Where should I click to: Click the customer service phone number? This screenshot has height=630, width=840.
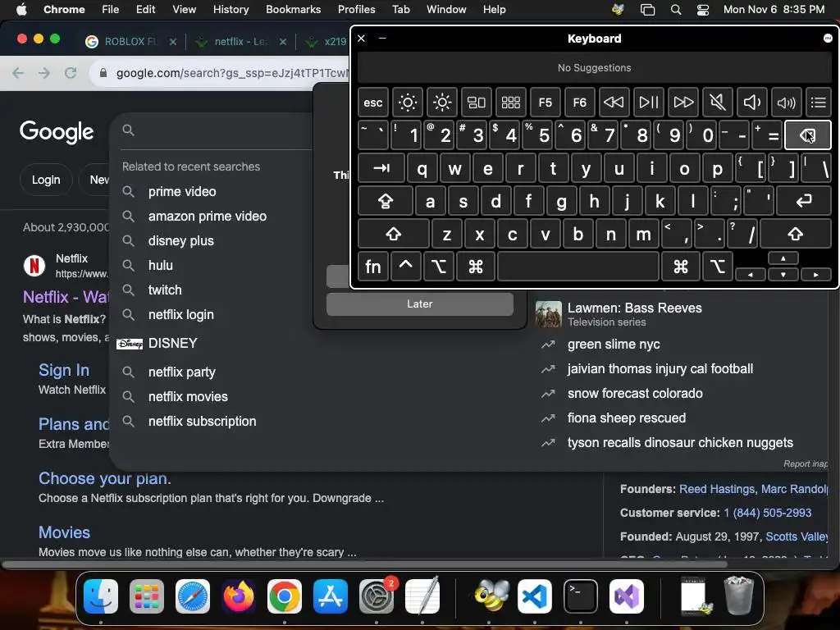768,513
